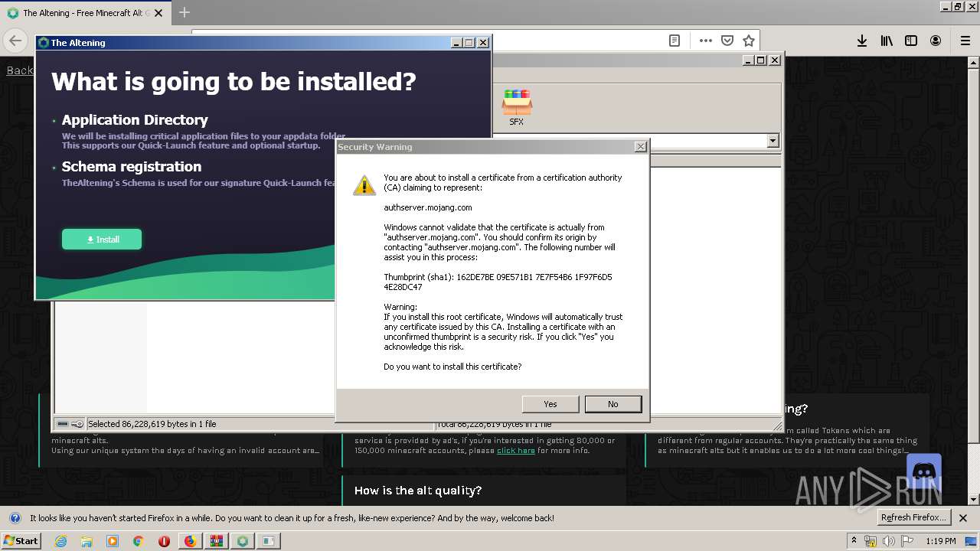The image size is (980, 551).
Task: Toggle Firefox sidebar icon
Action: pos(911,41)
